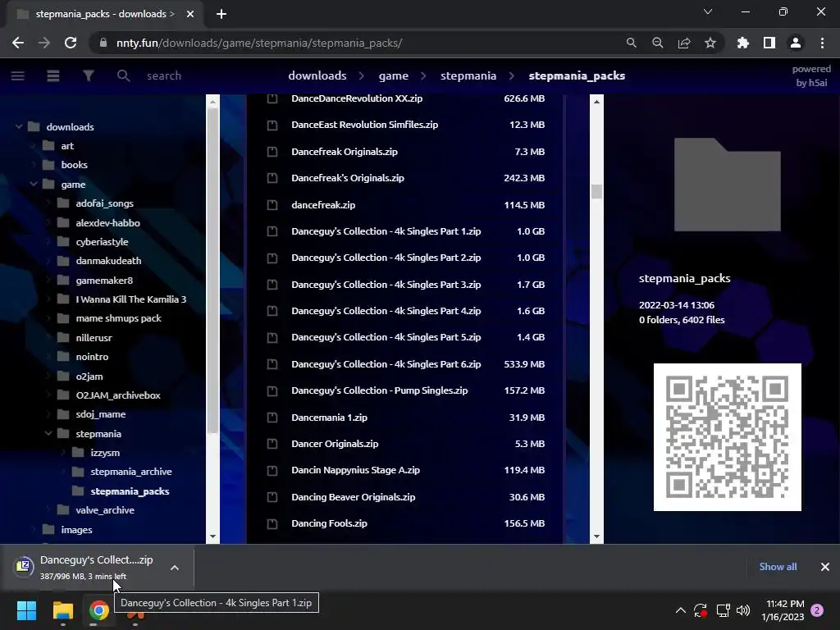Collapse the downloads tree folder
840x630 pixels.
pyautogui.click(x=19, y=127)
